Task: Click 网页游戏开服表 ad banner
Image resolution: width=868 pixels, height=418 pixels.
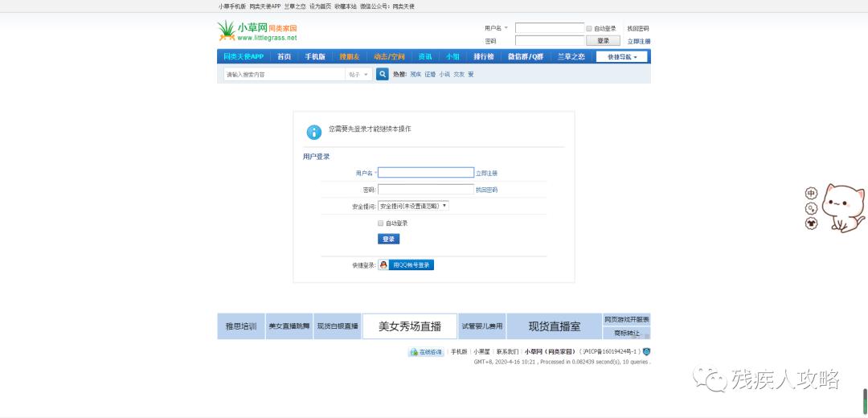Action: pos(627,320)
